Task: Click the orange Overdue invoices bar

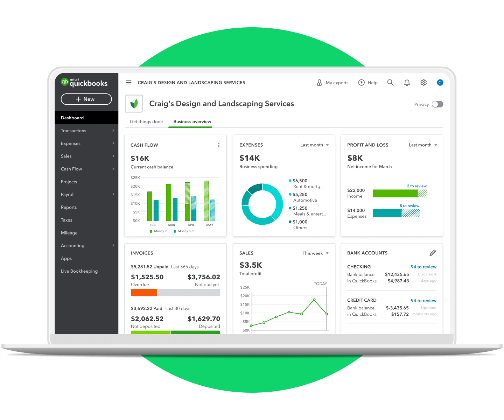Action: point(144,292)
